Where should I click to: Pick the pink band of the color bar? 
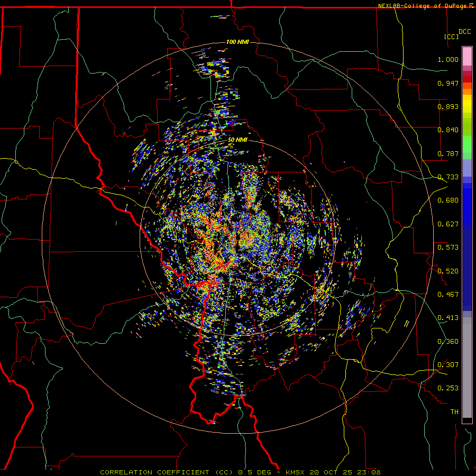pyautogui.click(x=467, y=56)
